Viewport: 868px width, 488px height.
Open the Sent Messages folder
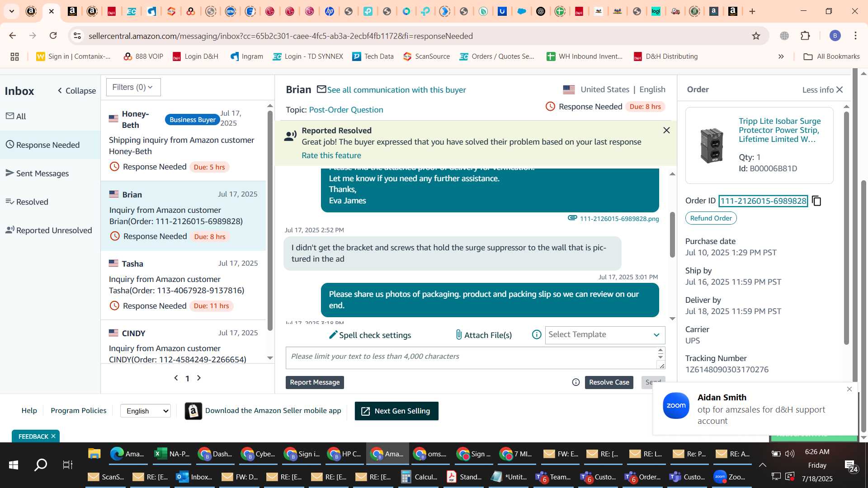50,174
